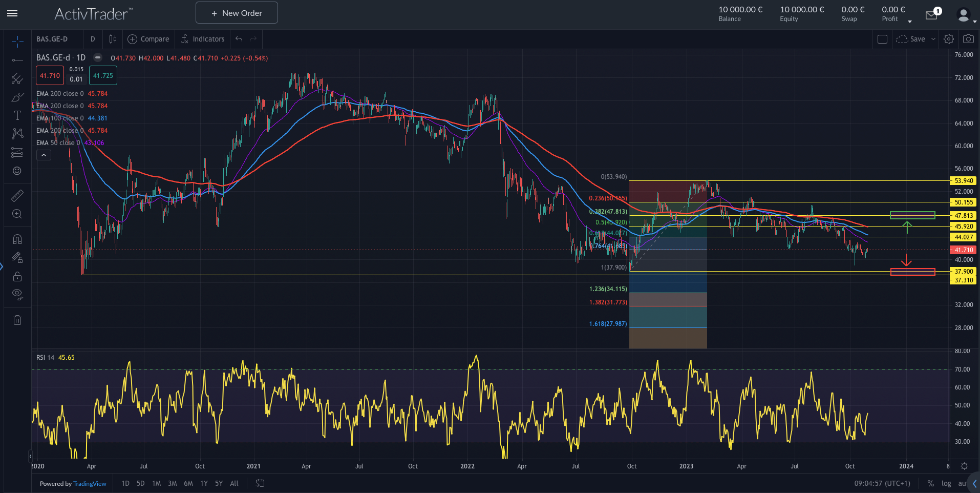Viewport: 980px width, 493px height.
Task: Open the emoji icons tool
Action: (17, 171)
